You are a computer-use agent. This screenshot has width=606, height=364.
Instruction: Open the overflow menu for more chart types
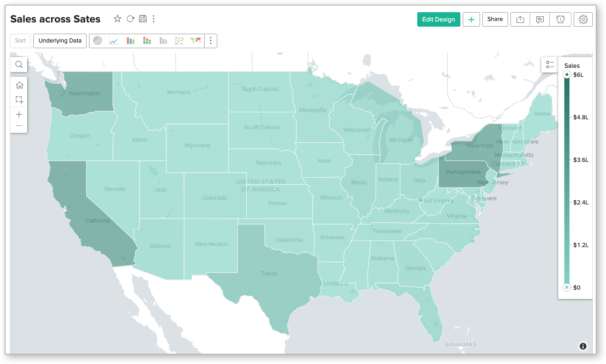[x=211, y=41]
